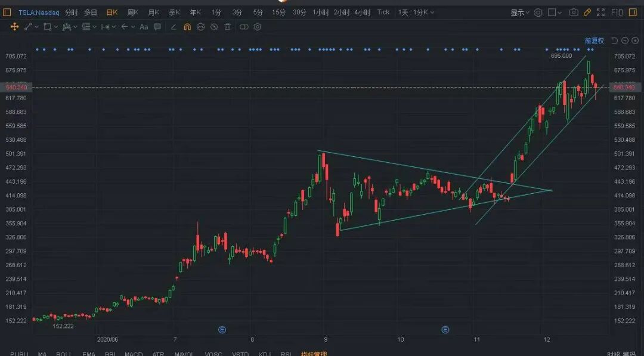This screenshot has width=644, height=356.
Task: Open drawing tool settings hexagon icon
Action: click(258, 27)
